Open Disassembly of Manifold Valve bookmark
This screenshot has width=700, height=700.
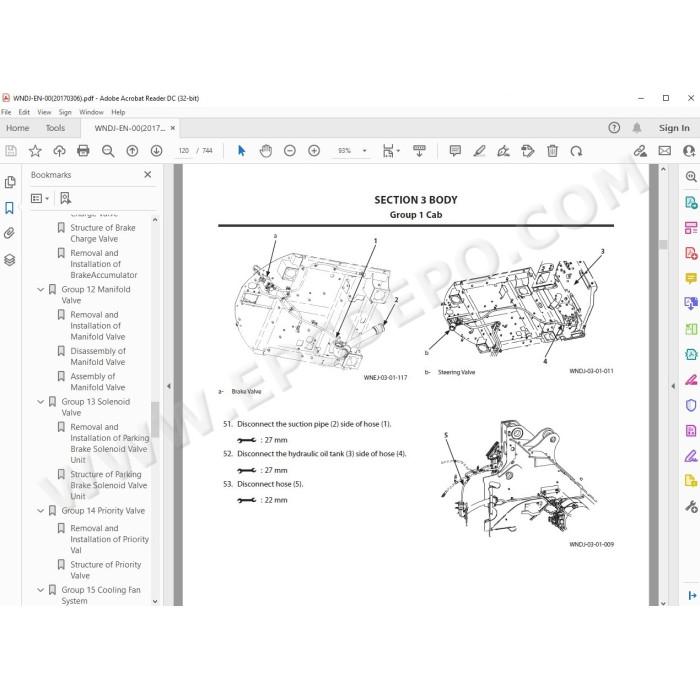98,356
